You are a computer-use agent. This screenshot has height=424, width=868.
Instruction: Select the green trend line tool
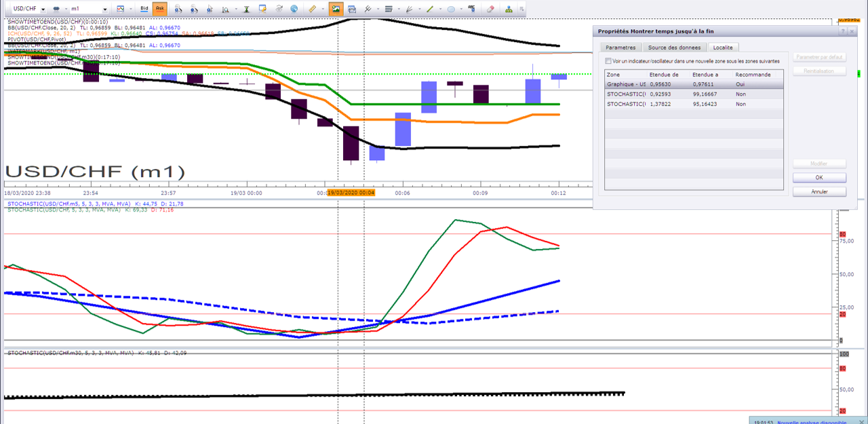pyautogui.click(x=430, y=9)
